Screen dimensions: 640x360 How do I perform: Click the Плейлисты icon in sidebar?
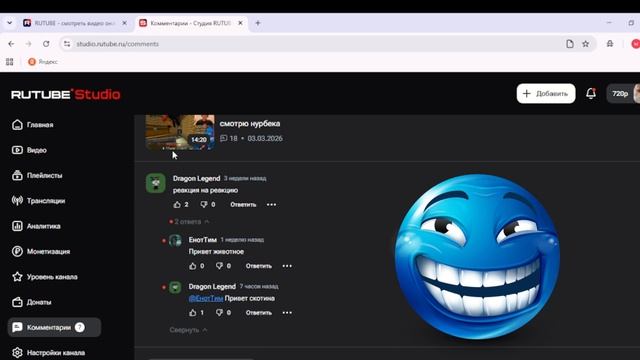point(17,175)
